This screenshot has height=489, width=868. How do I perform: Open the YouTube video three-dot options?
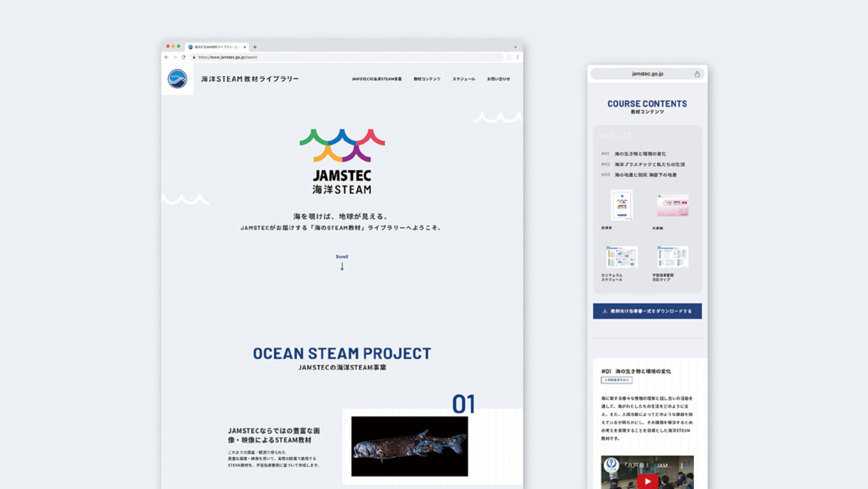tap(682, 466)
